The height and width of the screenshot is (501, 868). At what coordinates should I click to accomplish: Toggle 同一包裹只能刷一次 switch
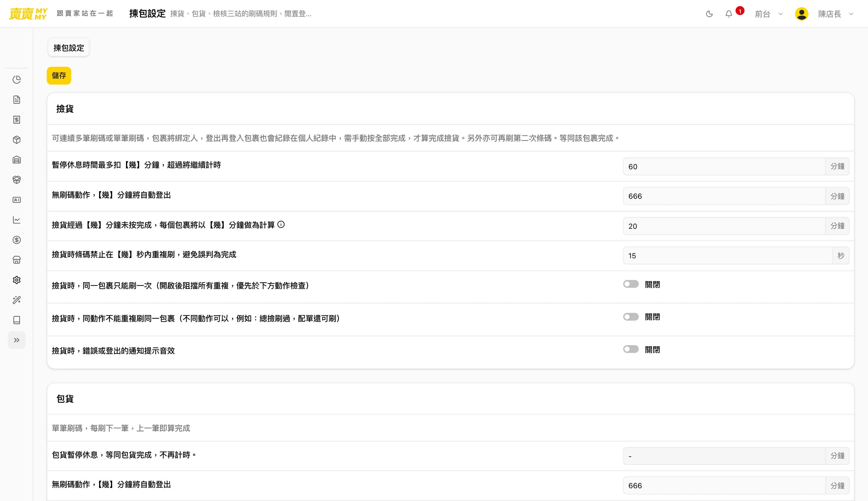[x=631, y=284]
